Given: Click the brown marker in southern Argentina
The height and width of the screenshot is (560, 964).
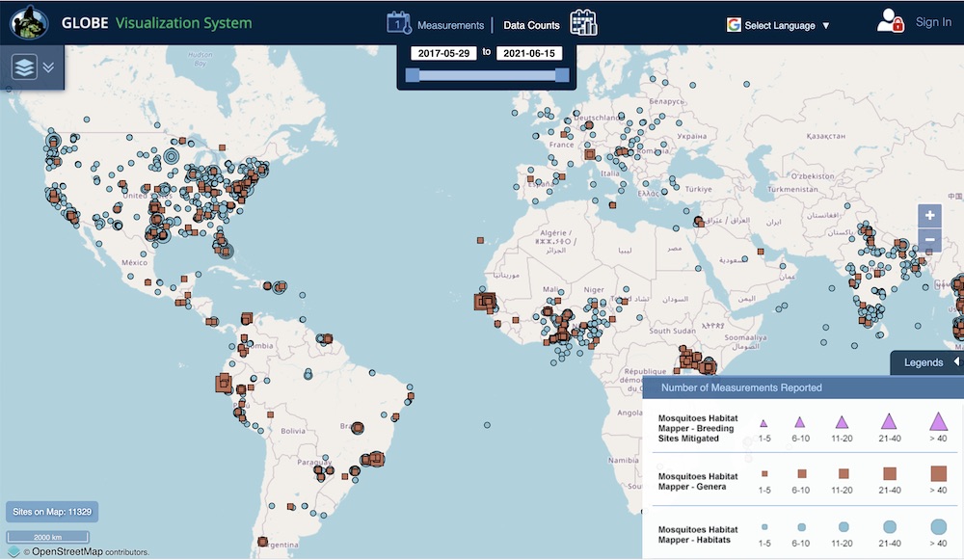Looking at the screenshot, I should [262, 542].
